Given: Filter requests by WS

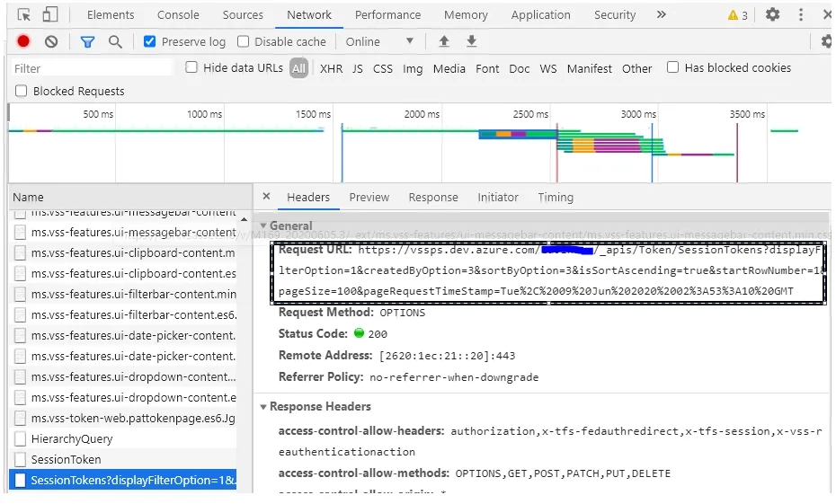Looking at the screenshot, I should [x=548, y=68].
